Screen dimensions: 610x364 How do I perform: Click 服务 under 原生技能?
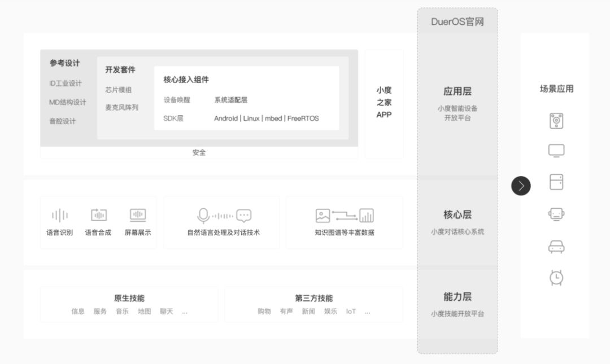[x=100, y=312]
